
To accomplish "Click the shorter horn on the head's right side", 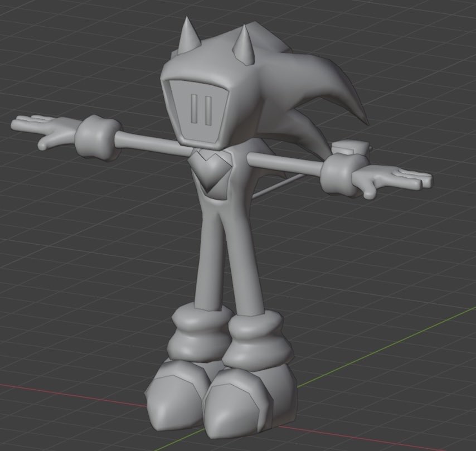I will click(x=242, y=46).
